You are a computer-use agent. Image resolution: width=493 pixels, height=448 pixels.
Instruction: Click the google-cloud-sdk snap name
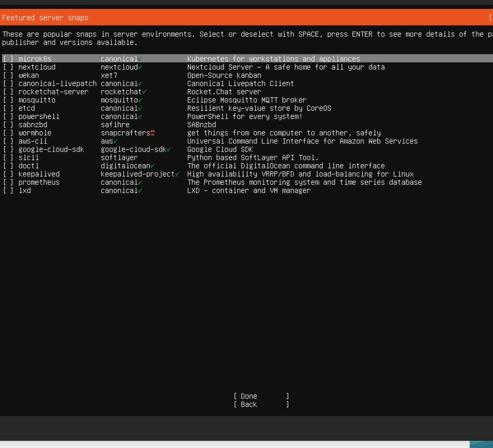[x=51, y=149]
